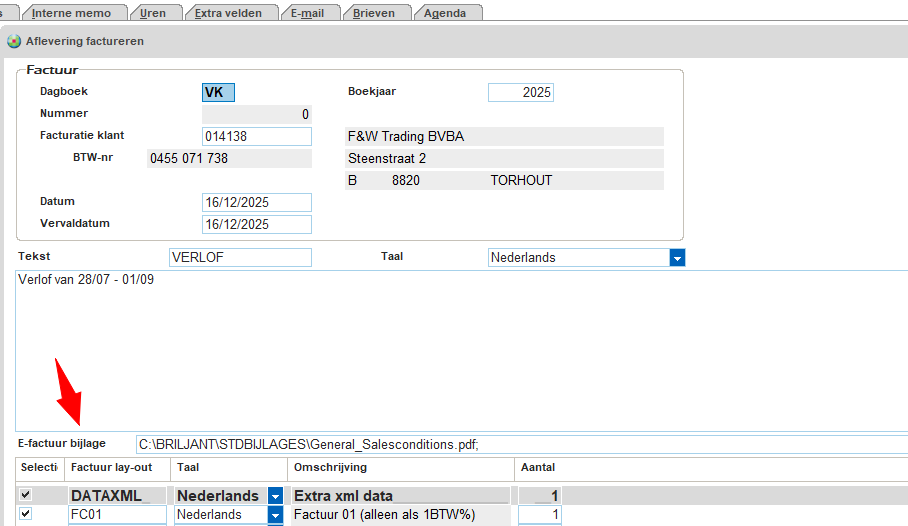Click the Aantal field in FC01 row
This screenshot has width=908, height=526.
tap(542, 515)
